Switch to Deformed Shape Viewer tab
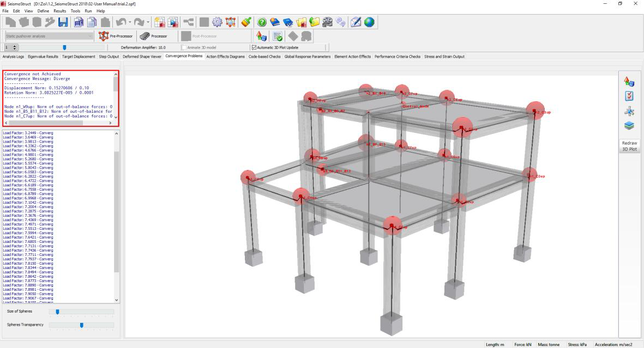The height and width of the screenshot is (348, 644). (142, 56)
